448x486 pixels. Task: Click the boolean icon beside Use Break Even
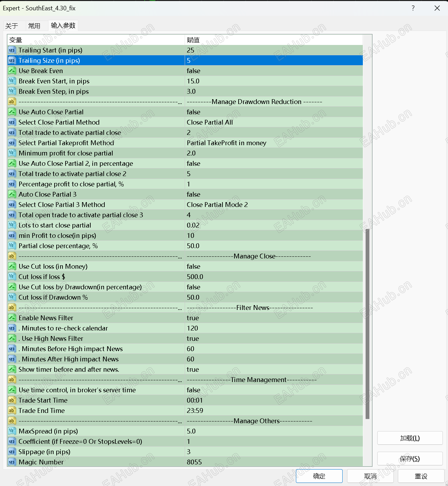click(12, 71)
